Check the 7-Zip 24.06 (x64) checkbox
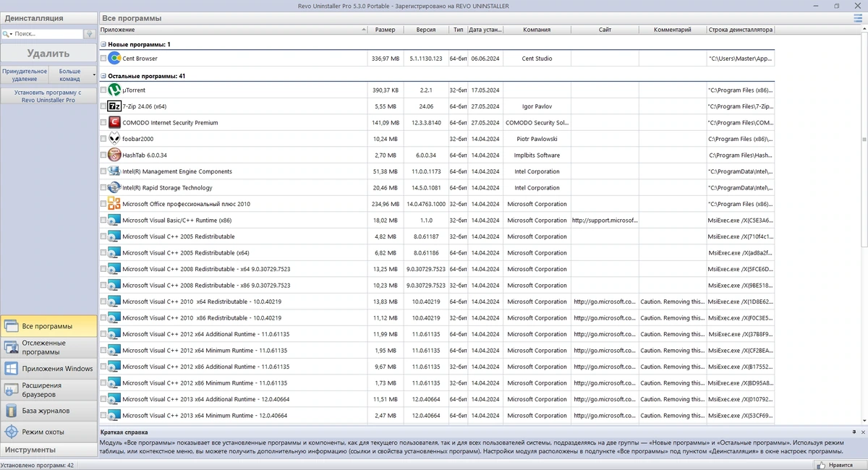 (103, 106)
